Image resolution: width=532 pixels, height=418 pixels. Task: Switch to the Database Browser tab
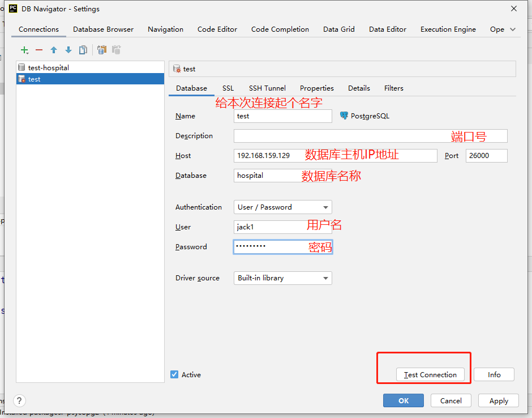tap(103, 29)
